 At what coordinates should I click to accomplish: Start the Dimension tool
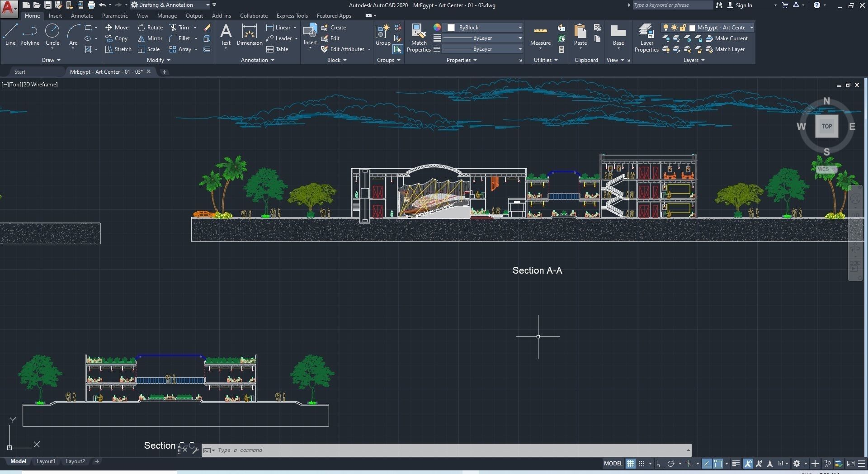point(250,35)
